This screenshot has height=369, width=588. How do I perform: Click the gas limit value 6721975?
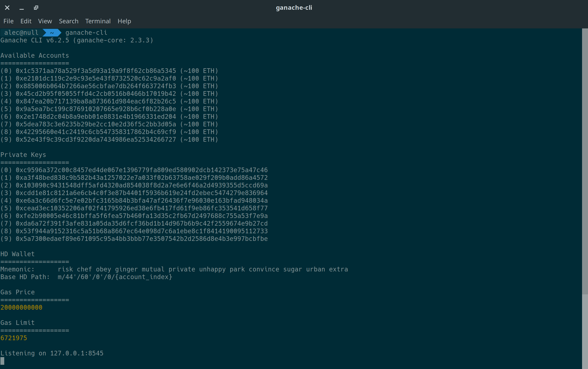(x=14, y=338)
